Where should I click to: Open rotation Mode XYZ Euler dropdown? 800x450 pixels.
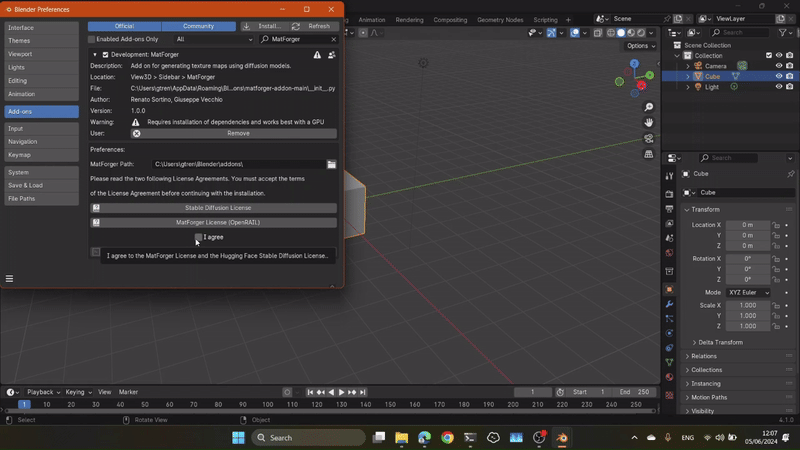pos(748,292)
